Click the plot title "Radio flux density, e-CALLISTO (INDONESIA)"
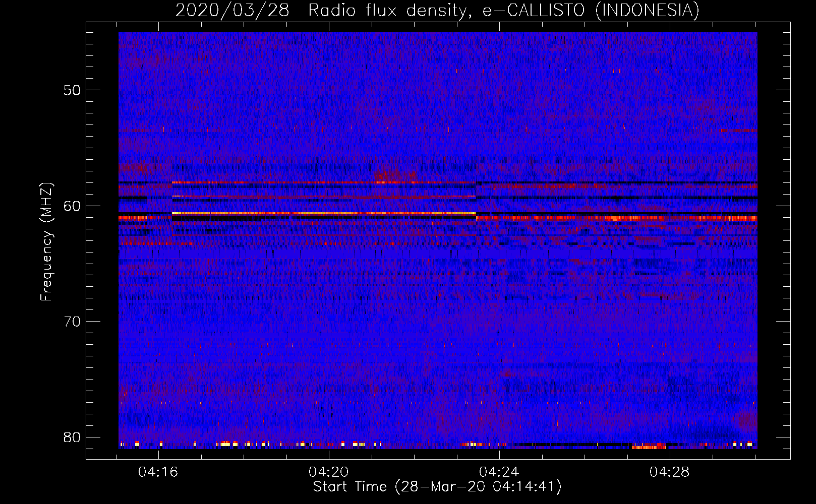 coord(504,10)
